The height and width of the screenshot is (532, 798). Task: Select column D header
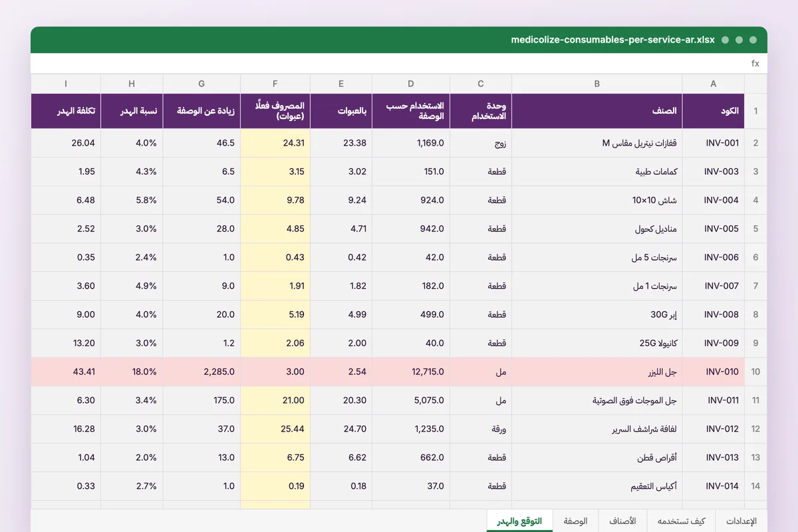(411, 84)
